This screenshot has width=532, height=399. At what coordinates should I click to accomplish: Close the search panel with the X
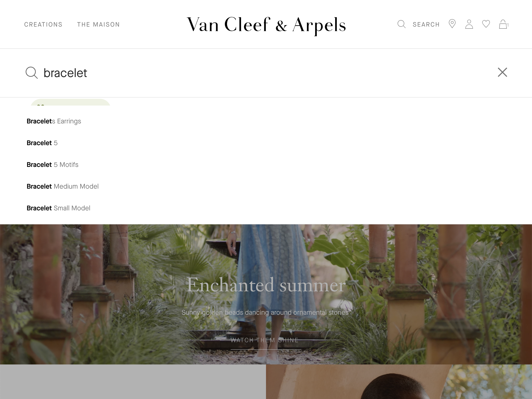(502, 72)
